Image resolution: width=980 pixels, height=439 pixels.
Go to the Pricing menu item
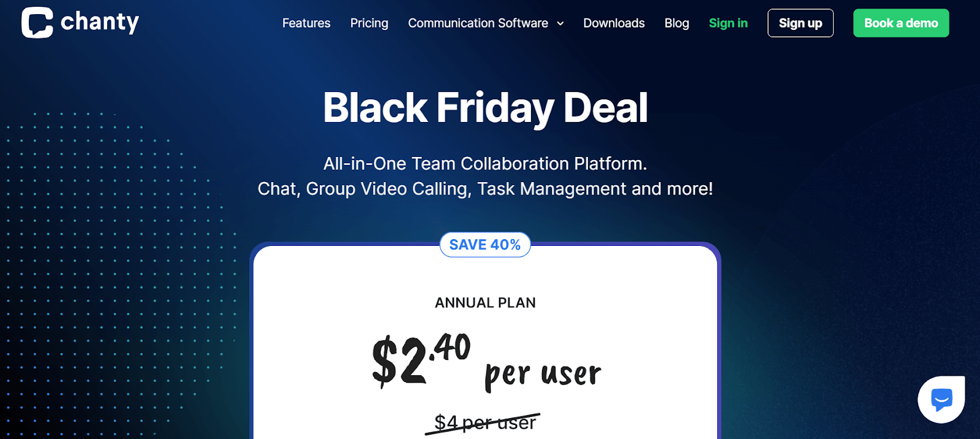coord(369,23)
